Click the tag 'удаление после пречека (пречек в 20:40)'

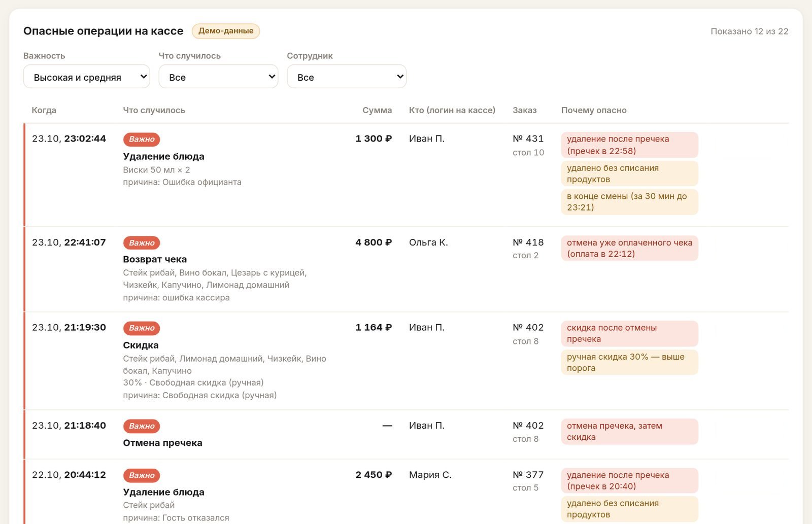[x=630, y=481]
